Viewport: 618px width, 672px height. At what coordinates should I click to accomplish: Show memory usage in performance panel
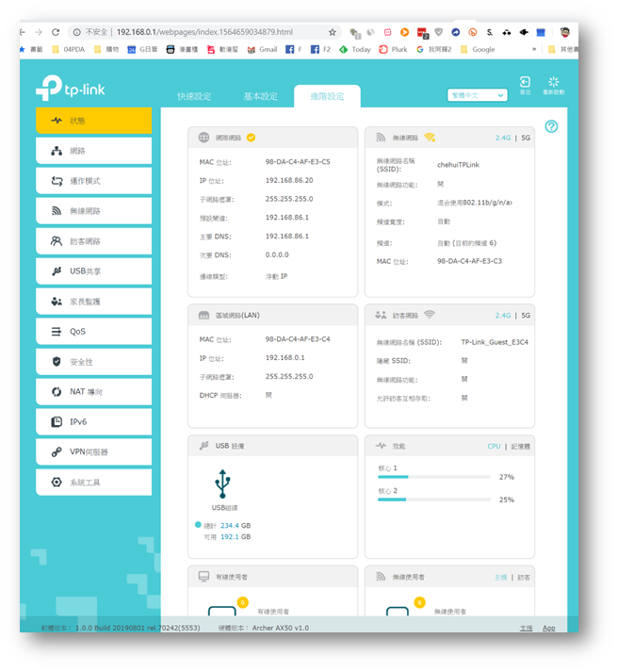pos(520,446)
